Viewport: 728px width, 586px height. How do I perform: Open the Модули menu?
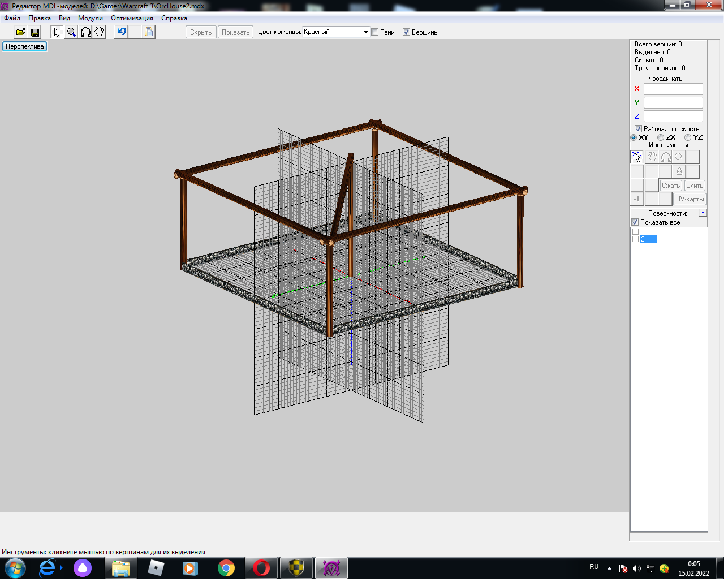pyautogui.click(x=91, y=18)
